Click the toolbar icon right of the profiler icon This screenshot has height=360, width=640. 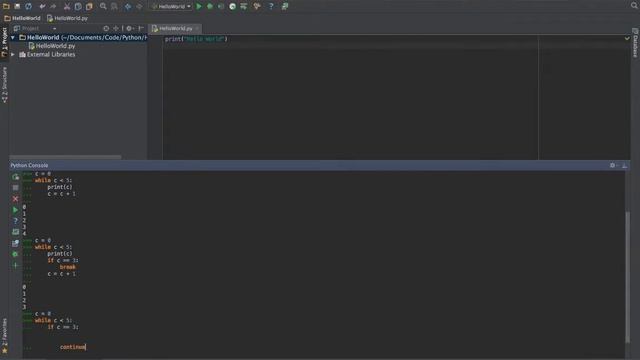point(244,7)
